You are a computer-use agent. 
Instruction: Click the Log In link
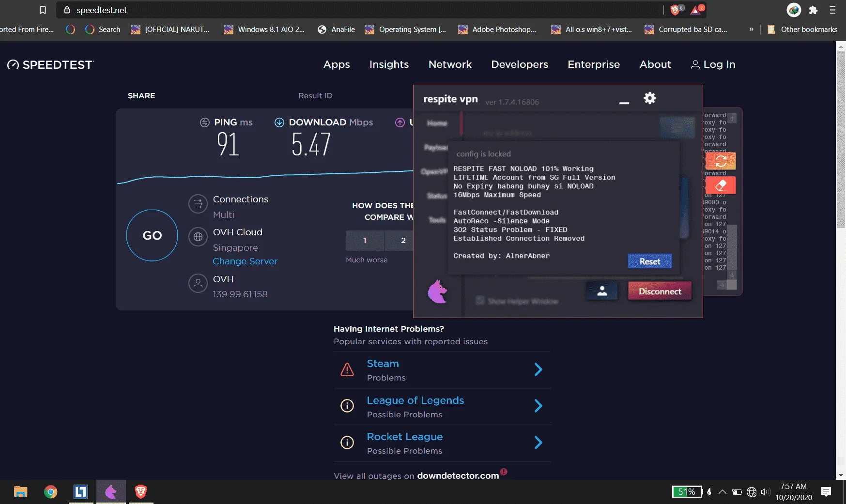(713, 64)
